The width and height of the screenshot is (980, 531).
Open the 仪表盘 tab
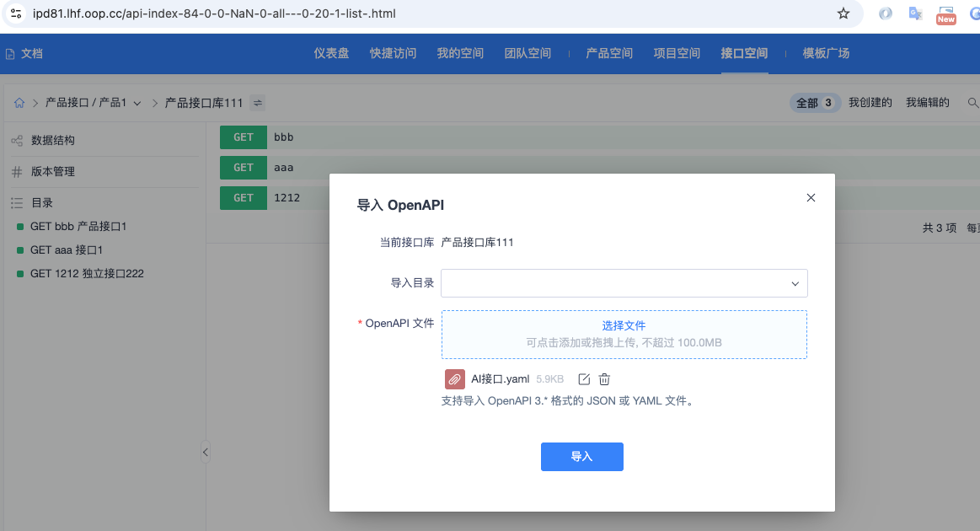pos(331,53)
